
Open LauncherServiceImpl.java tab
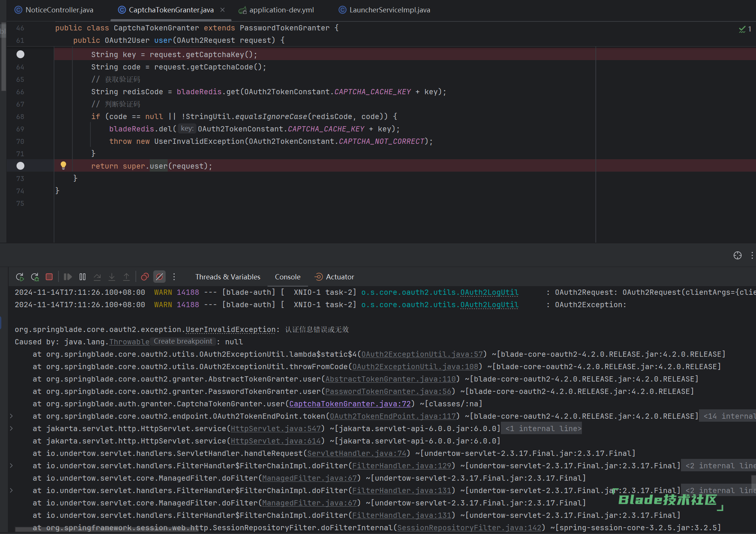point(385,10)
